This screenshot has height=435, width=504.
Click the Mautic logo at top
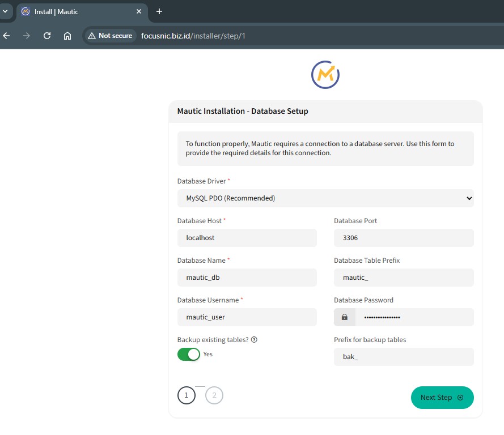pyautogui.click(x=325, y=75)
